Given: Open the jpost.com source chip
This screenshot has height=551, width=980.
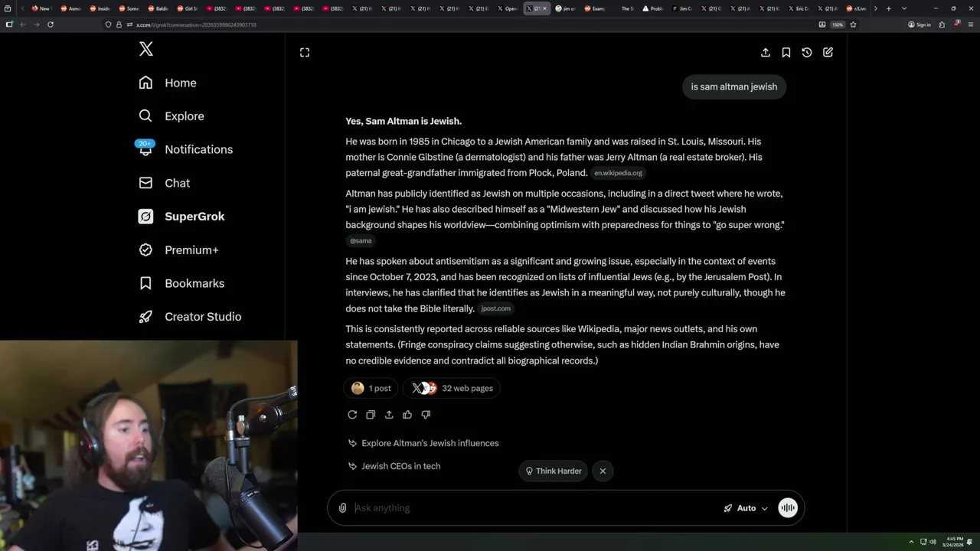Looking at the screenshot, I should tap(495, 308).
